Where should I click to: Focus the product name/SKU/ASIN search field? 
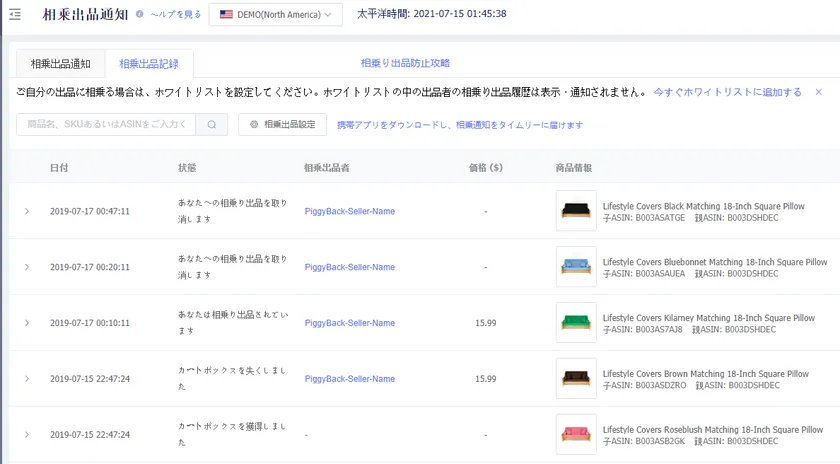coord(106,125)
